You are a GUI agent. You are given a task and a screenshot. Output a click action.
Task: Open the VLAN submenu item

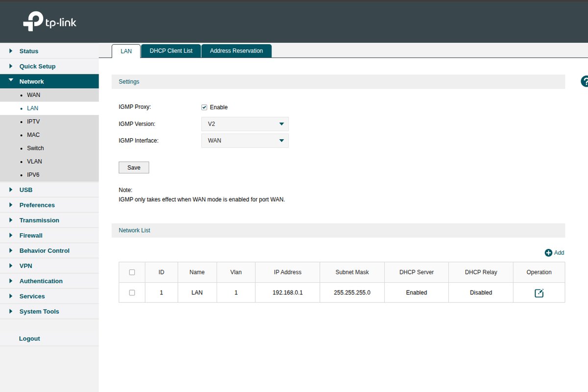coord(49,161)
